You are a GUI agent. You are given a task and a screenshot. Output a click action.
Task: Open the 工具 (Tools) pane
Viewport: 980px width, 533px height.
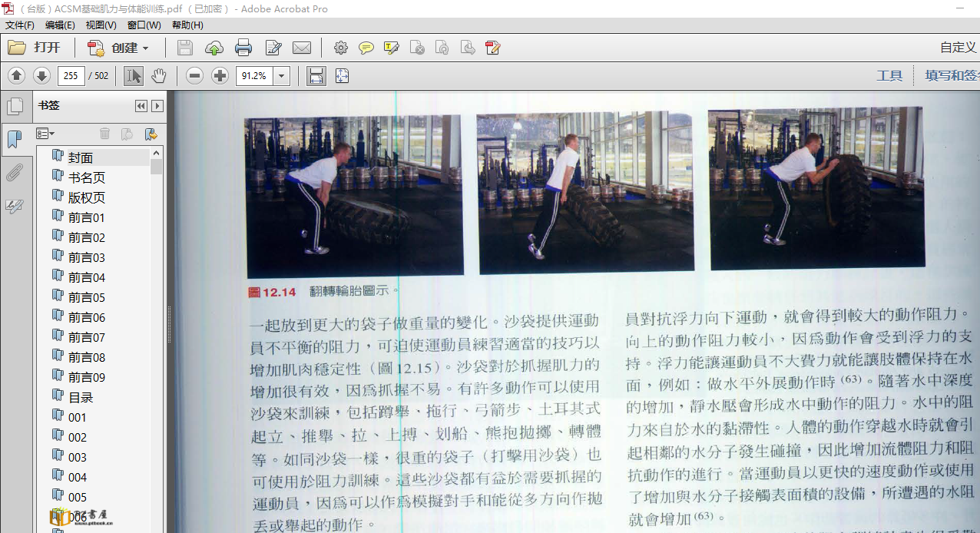pos(889,75)
